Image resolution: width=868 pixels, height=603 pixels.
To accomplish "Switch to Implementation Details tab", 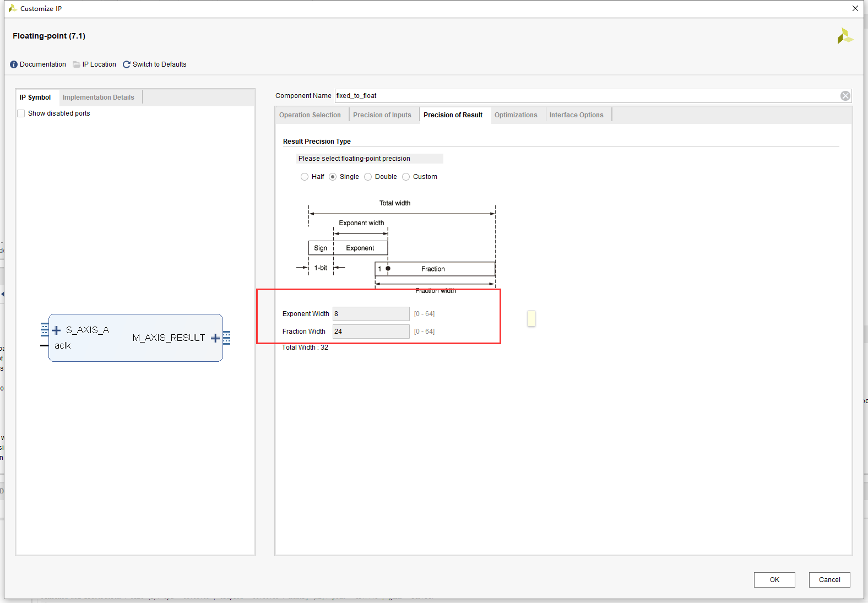I will tap(99, 97).
